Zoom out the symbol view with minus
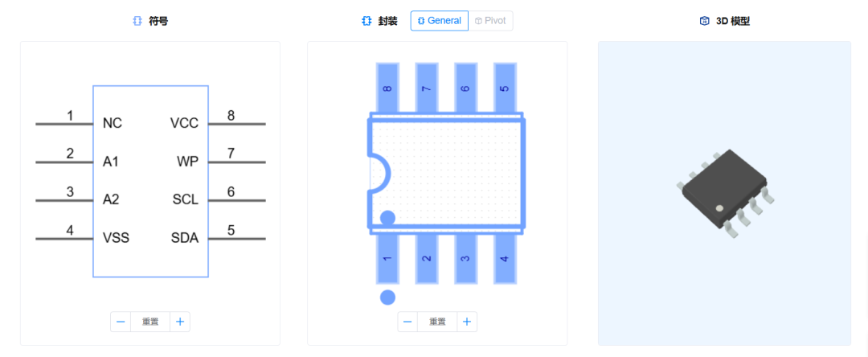The image size is (868, 357). pos(121,322)
